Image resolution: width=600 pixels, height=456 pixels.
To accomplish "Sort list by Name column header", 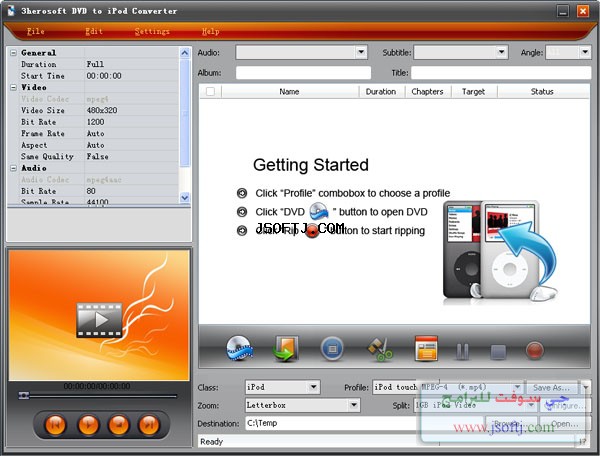I will (x=289, y=91).
